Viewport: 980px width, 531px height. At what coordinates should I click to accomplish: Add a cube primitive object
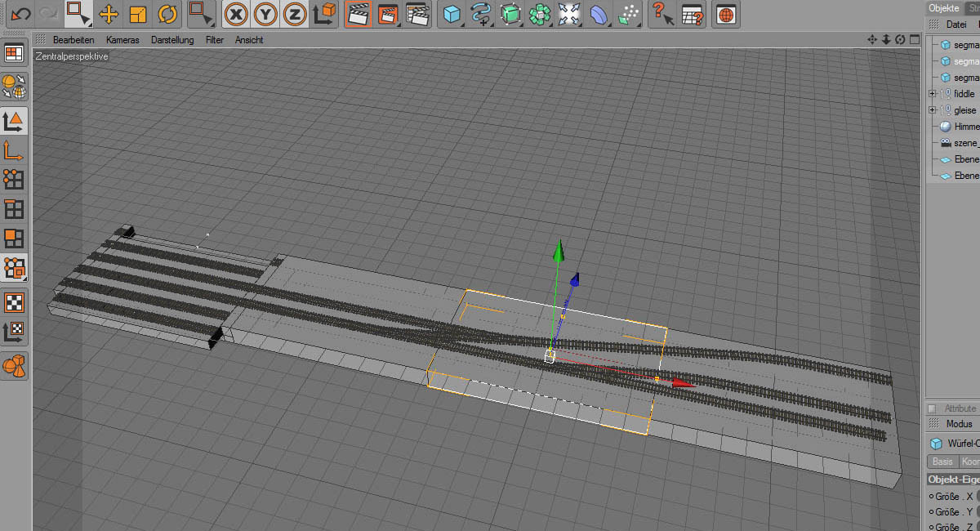(x=452, y=14)
